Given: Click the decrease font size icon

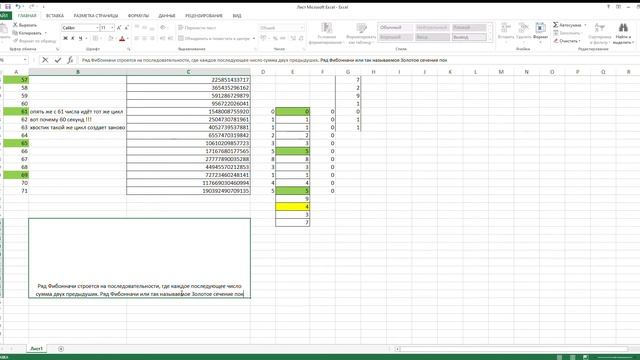Looking at the screenshot, I should click(x=127, y=28).
